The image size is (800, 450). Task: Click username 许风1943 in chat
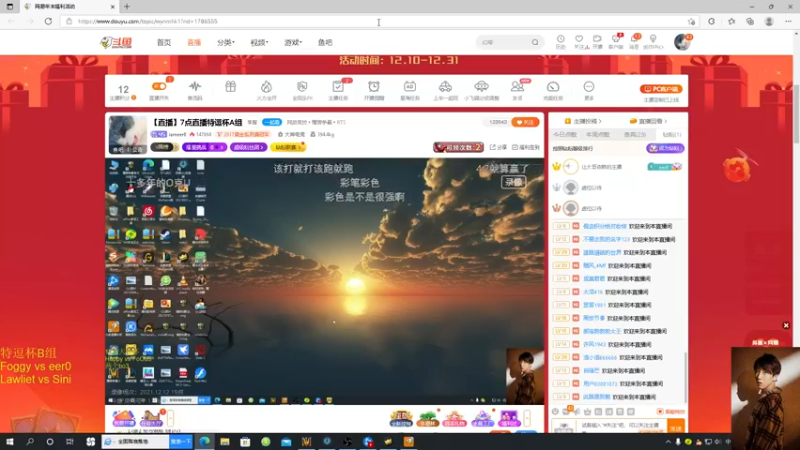593,344
